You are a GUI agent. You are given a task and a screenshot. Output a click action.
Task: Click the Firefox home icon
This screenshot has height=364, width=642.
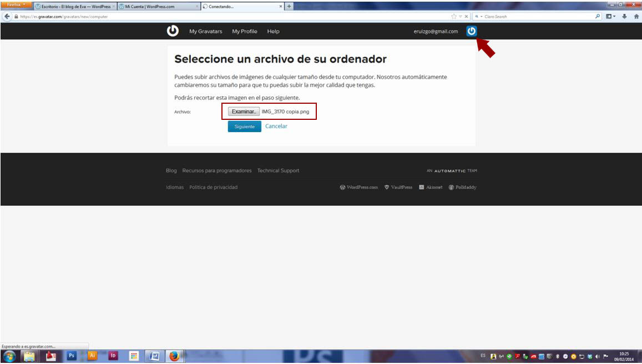click(635, 17)
